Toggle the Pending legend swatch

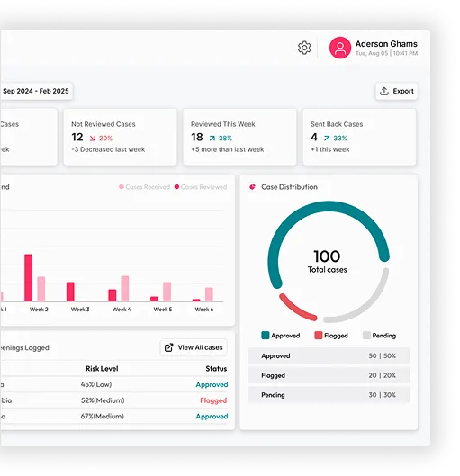click(x=366, y=335)
